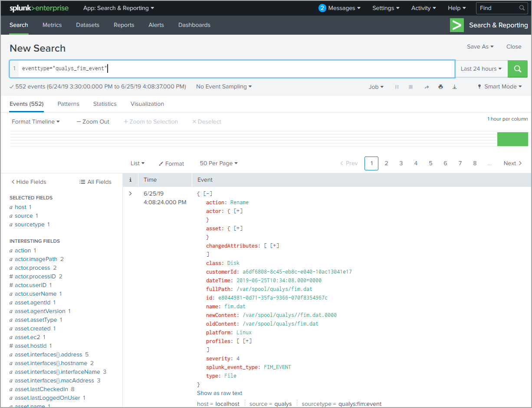The image size is (532, 408).
Task: Expand the first event row details chevron
Action: coord(130,193)
